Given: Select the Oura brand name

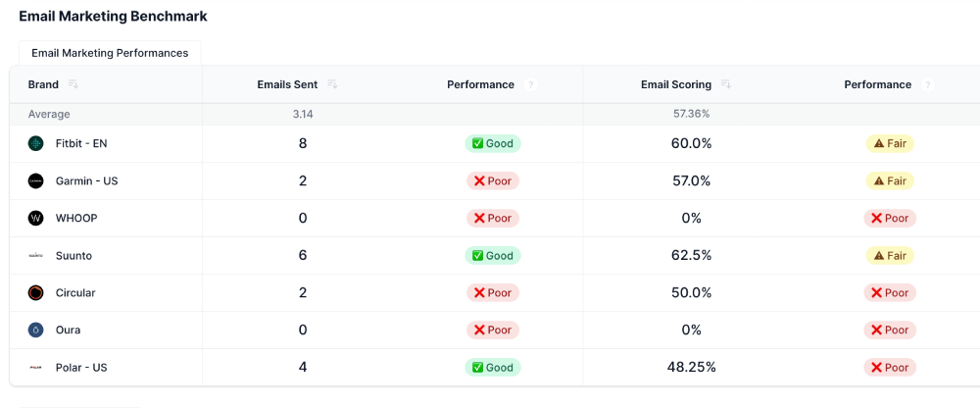Looking at the screenshot, I should tap(69, 330).
